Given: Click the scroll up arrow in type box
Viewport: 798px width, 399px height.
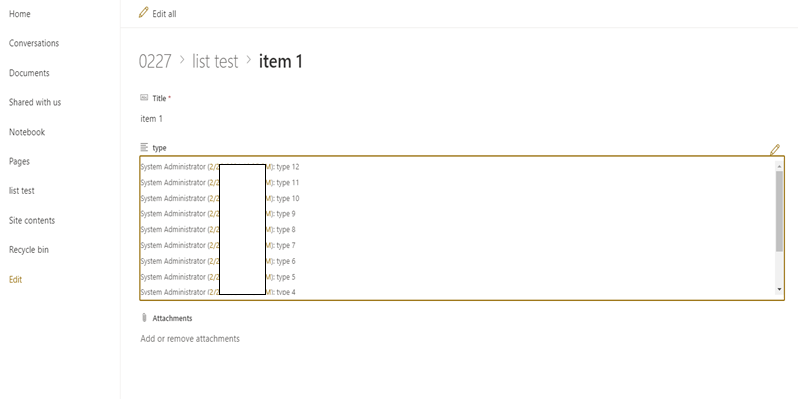Looking at the screenshot, I should pos(779,166).
